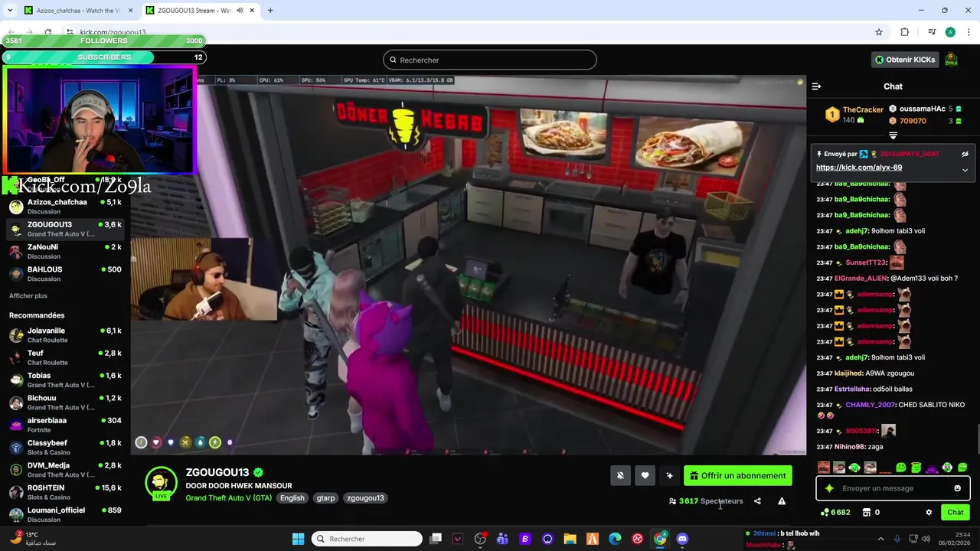The width and height of the screenshot is (980, 551).
Task: Click the sparkle icon beside follow button
Action: [669, 475]
